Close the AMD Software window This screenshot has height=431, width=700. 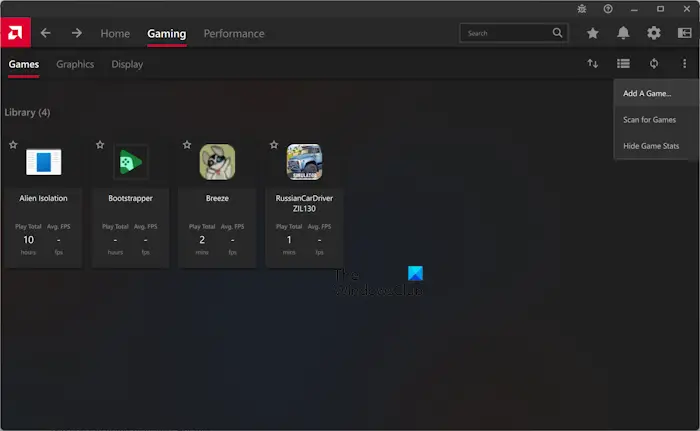[687, 9]
